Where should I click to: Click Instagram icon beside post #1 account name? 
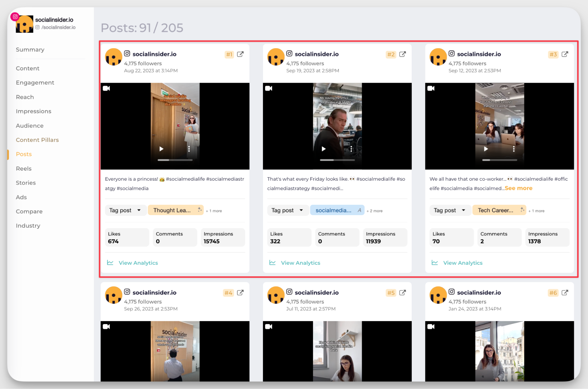coord(127,54)
